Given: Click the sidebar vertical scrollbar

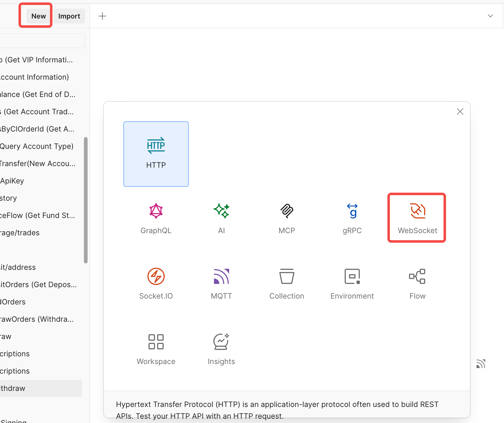Looking at the screenshot, I should [x=86, y=200].
